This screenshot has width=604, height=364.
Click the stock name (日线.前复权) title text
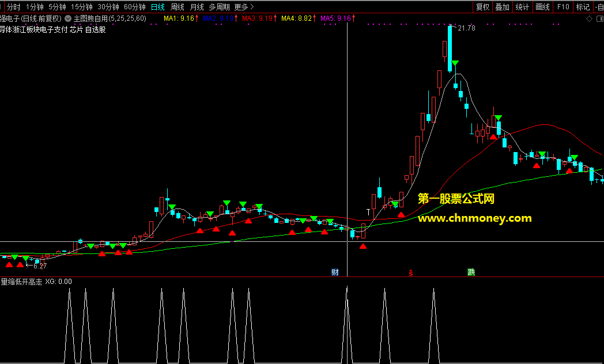click(x=31, y=18)
